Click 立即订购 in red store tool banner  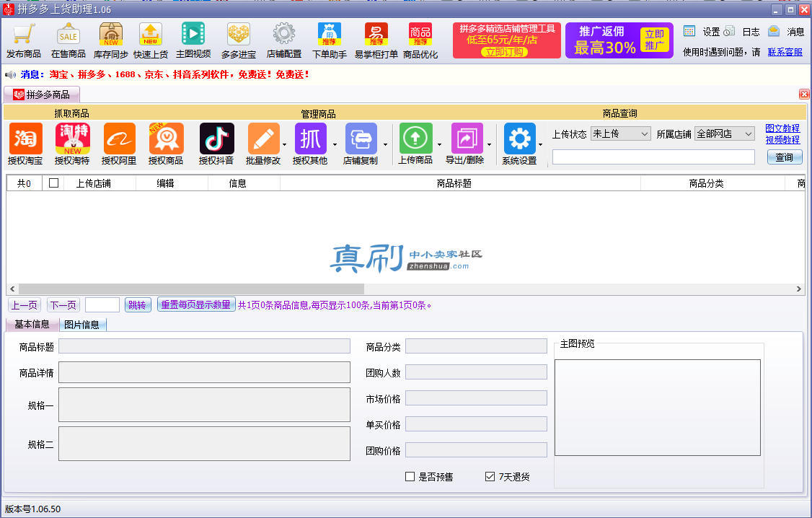pos(504,52)
